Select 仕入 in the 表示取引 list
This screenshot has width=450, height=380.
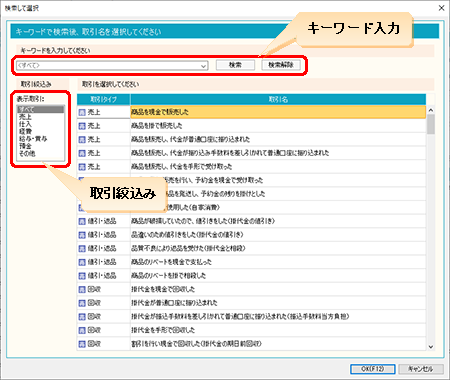point(40,124)
